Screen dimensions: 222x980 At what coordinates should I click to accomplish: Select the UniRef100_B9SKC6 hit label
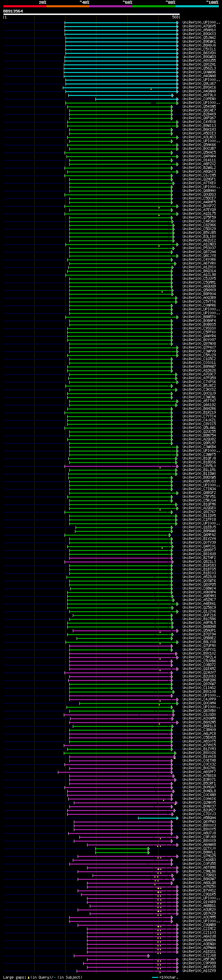click(x=199, y=88)
